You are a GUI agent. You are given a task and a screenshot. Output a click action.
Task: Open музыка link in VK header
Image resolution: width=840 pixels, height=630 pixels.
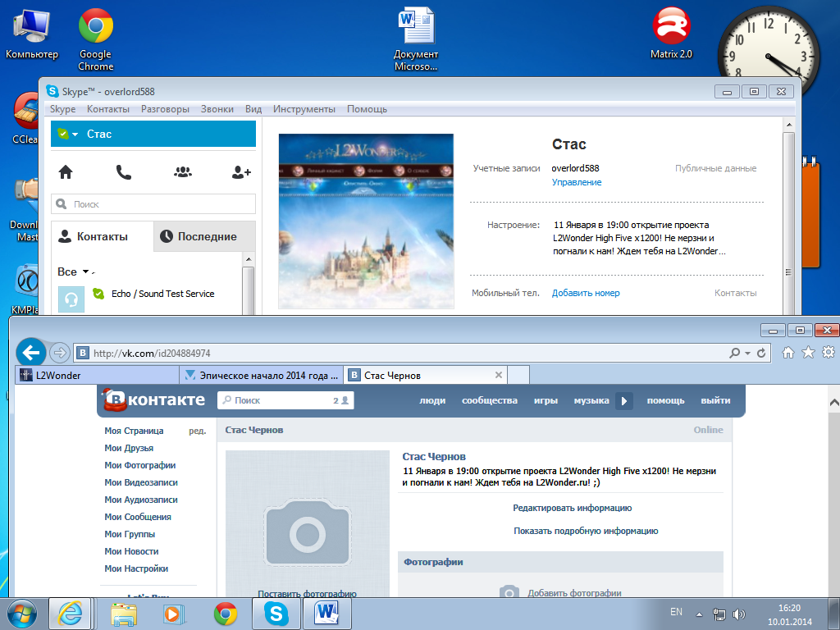(x=591, y=400)
